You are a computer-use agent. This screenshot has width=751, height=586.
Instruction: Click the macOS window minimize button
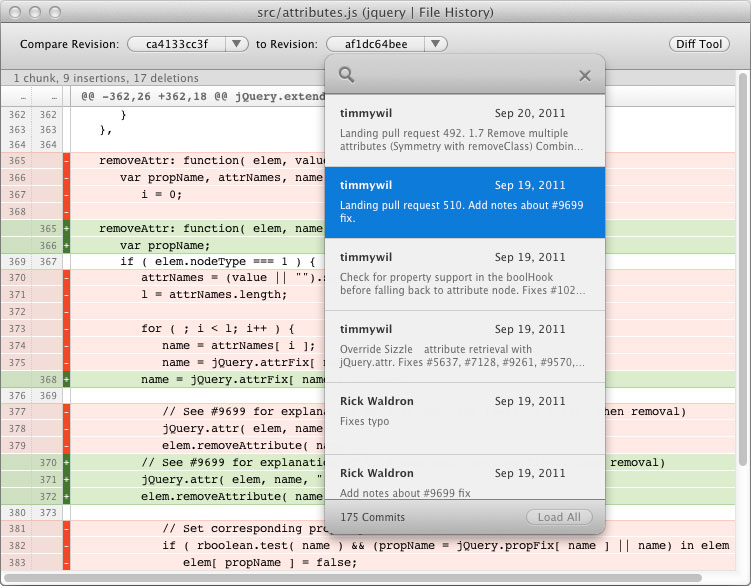point(35,12)
